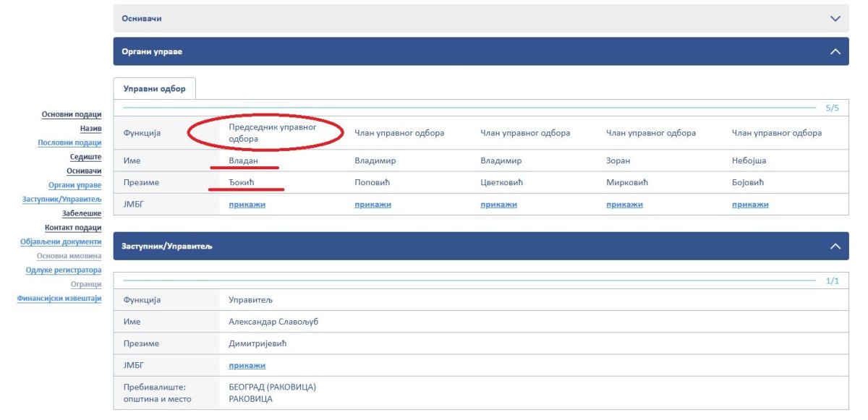Show JМБГ for Владан Ђокић
This screenshot has height=420, width=868.
247,205
